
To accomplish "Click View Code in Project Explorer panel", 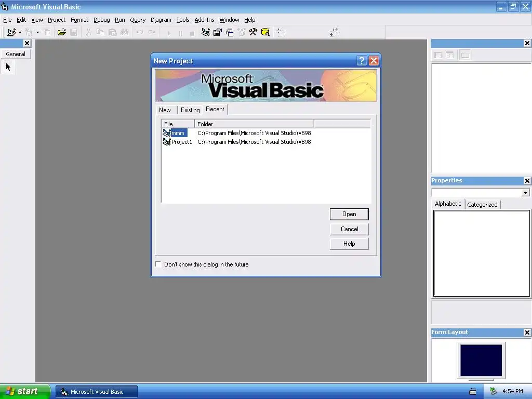I will [x=438, y=55].
